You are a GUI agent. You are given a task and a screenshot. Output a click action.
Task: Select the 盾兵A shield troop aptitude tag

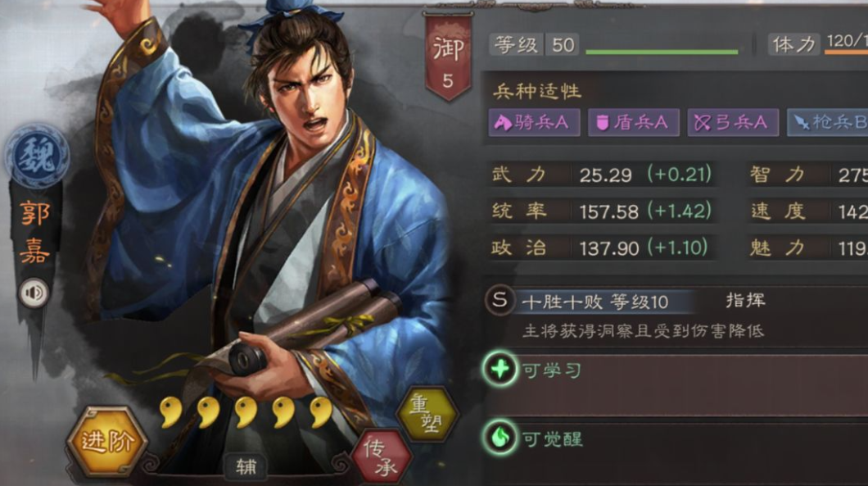click(x=633, y=122)
